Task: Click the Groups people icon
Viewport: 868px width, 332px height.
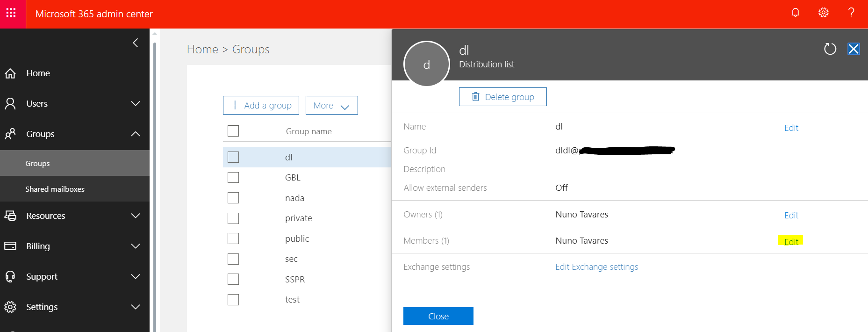Action: (x=10, y=134)
